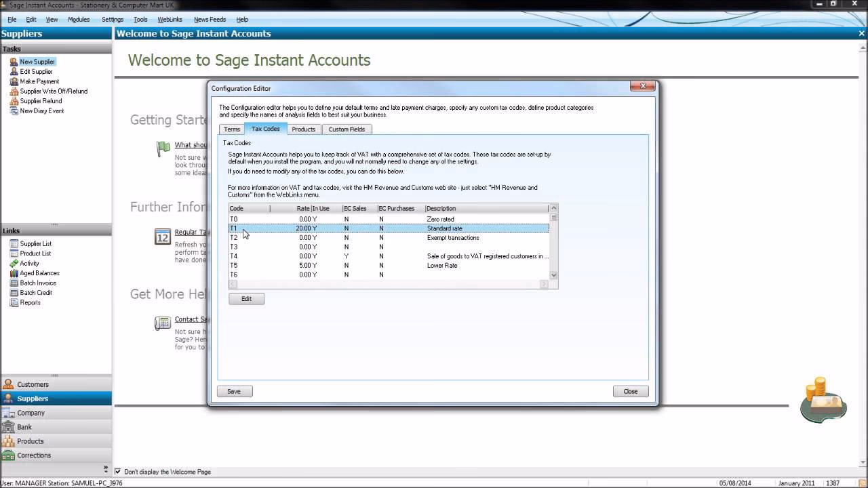
Task: Open the Modules menu
Action: (x=79, y=20)
